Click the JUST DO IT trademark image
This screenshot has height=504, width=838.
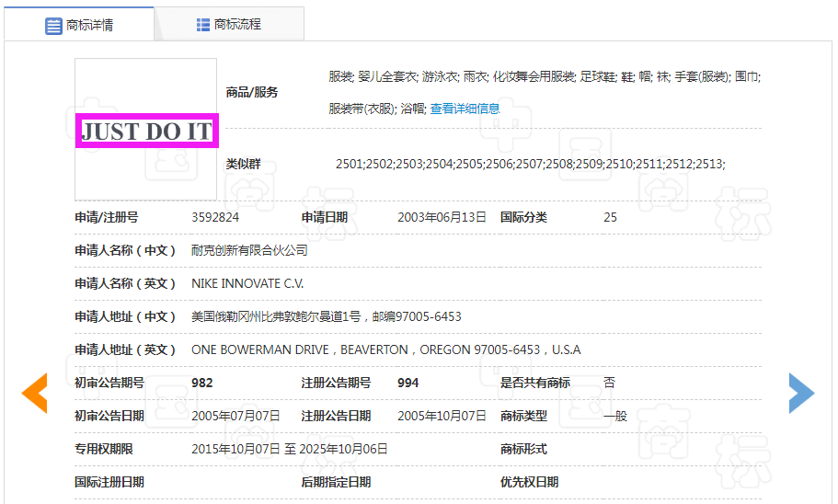click(x=146, y=131)
